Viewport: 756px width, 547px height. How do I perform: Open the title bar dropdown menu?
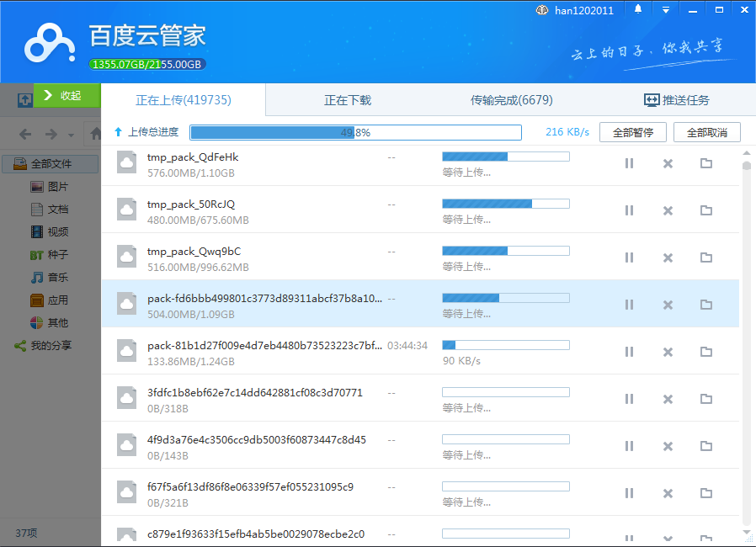666,10
